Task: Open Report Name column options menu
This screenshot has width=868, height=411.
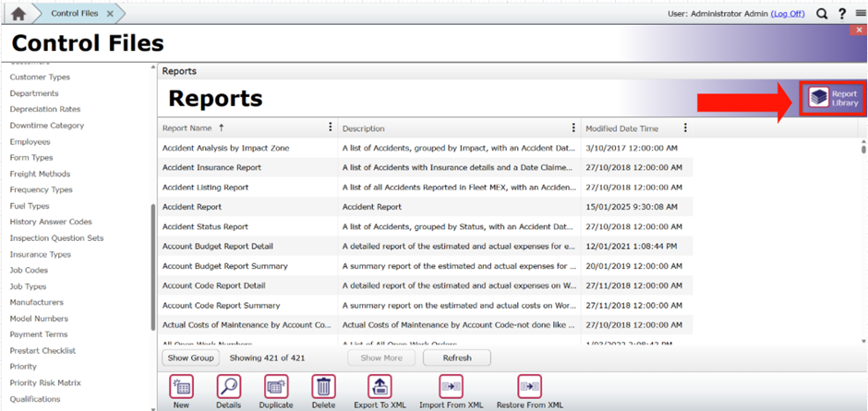Action: click(331, 127)
